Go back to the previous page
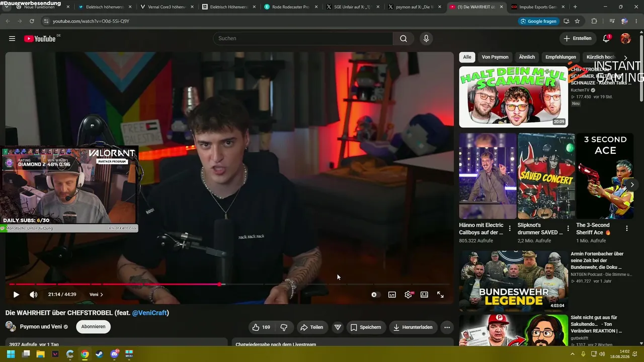The width and height of the screenshot is (644, 362). point(8,21)
